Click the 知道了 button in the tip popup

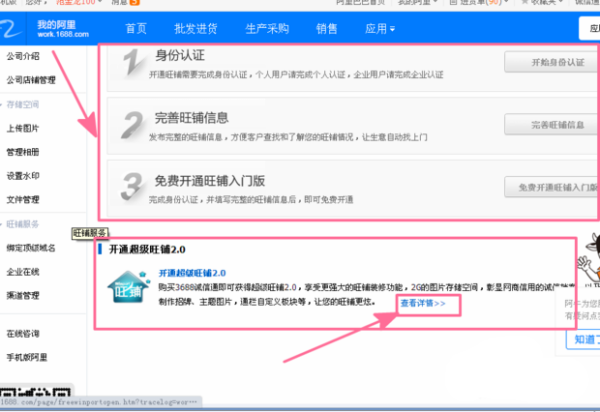pos(584,340)
